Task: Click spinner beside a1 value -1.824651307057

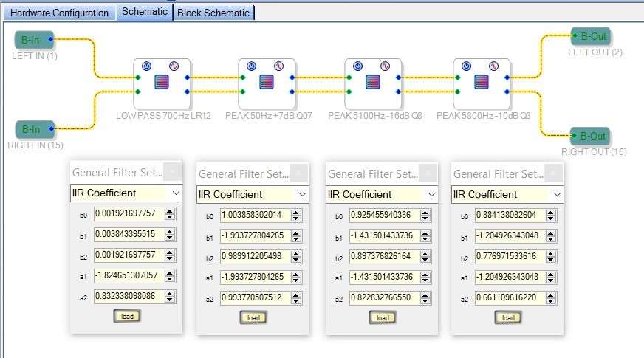Action: [170, 275]
